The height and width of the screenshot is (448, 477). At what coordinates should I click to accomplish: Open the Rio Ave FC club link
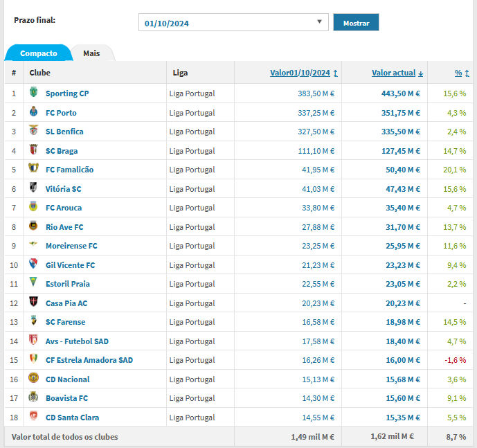64,227
